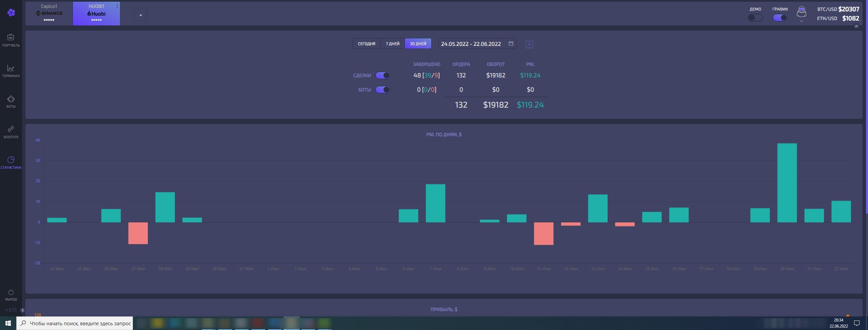
Task: Click the download report icon
Action: coord(529,44)
